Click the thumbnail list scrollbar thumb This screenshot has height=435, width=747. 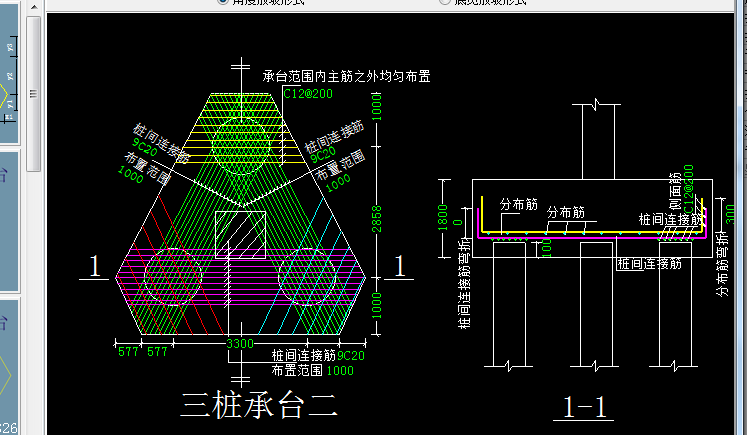coord(33,94)
